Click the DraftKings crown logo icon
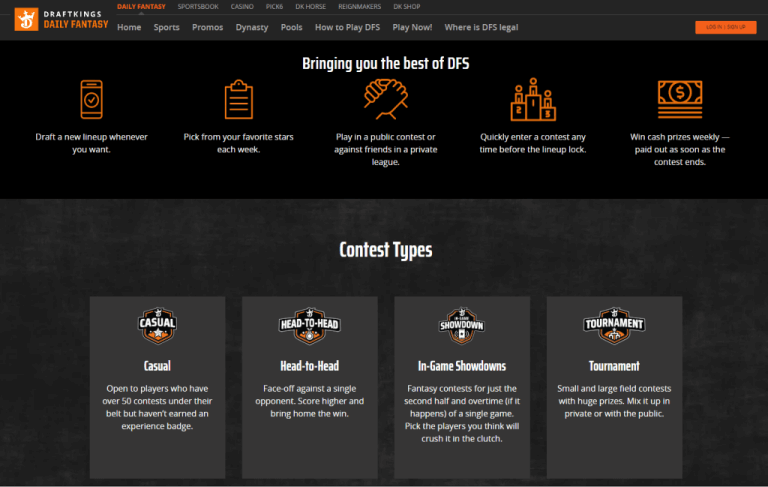The height and width of the screenshot is (487, 768). 26,19
